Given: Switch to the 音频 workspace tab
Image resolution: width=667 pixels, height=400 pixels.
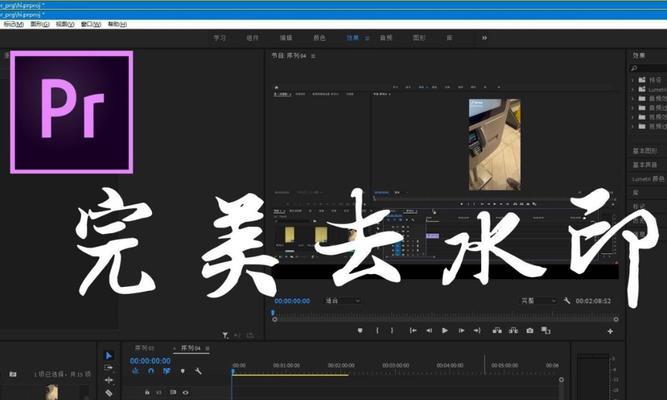Looking at the screenshot, I should click(386, 38).
